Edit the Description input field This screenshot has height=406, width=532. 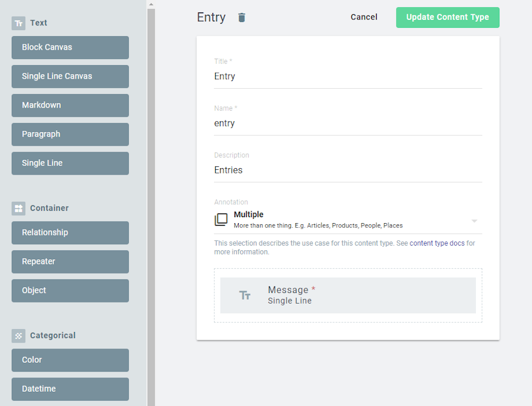click(x=348, y=170)
